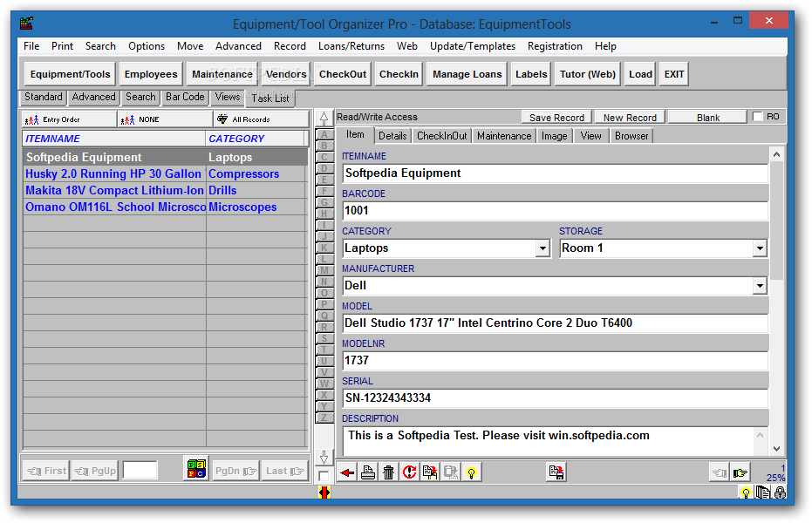Click the previous record hand icon
Screen dimensions: 812x523
[x=720, y=472]
